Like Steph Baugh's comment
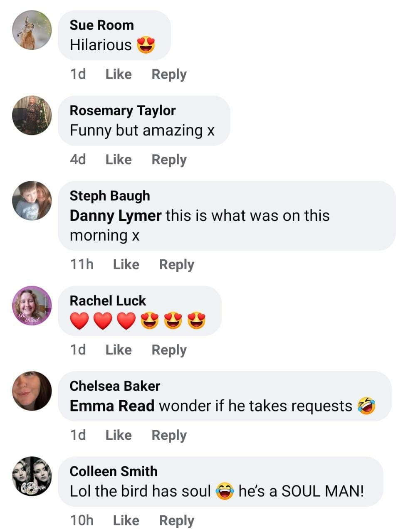 (126, 265)
